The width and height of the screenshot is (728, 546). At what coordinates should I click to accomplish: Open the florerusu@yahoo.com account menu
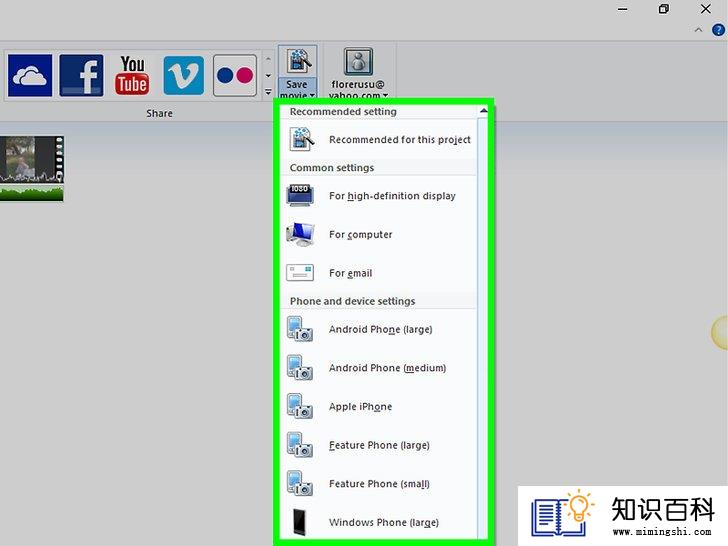coord(358,73)
